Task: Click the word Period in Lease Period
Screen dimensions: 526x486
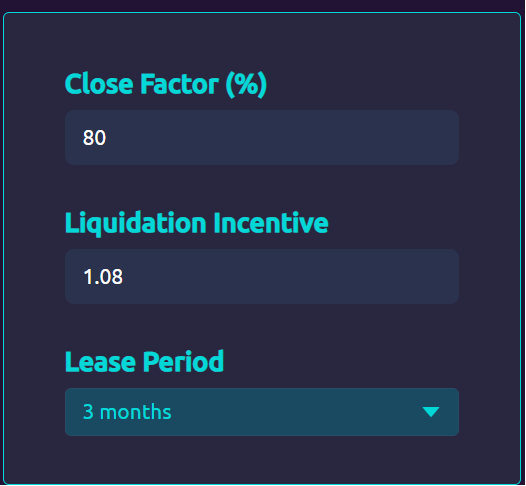Action: [x=183, y=362]
